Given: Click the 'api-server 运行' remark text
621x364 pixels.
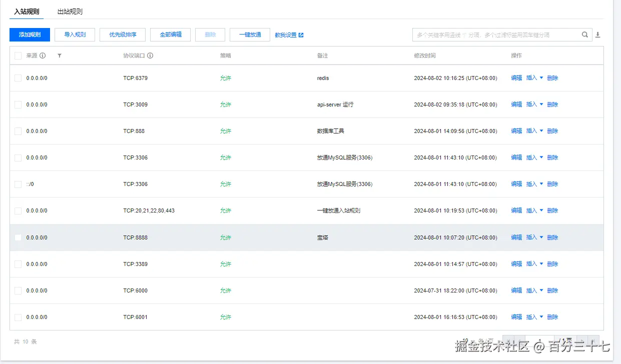Looking at the screenshot, I should tap(335, 104).
